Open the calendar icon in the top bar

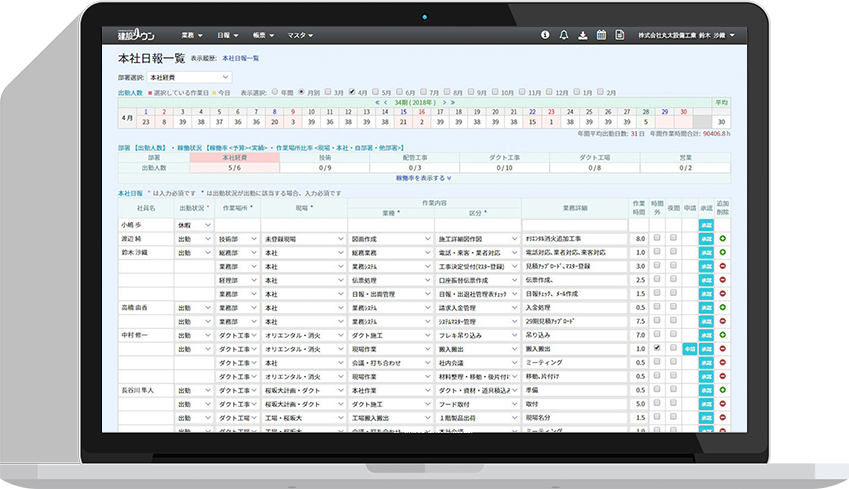point(601,35)
